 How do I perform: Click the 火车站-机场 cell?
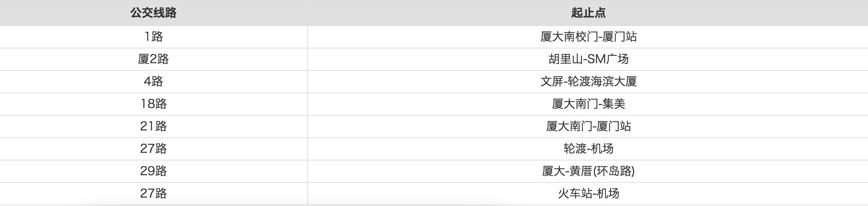[x=588, y=194]
